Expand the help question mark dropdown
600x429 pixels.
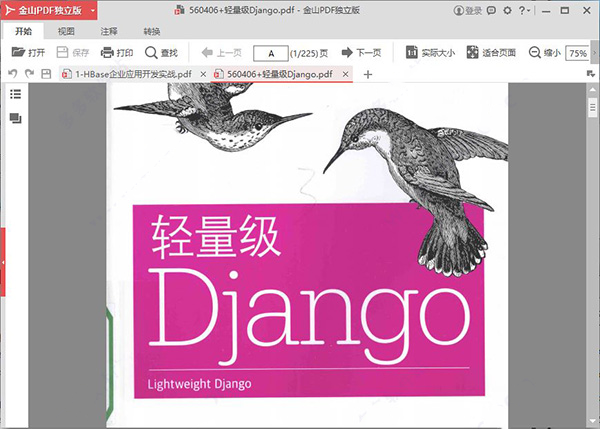click(x=526, y=11)
